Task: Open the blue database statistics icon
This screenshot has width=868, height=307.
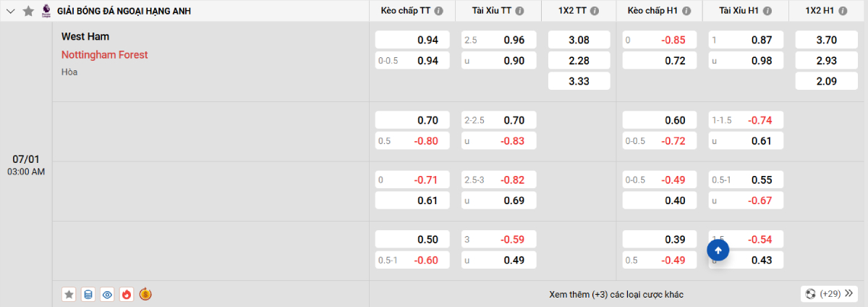Action: point(88,294)
